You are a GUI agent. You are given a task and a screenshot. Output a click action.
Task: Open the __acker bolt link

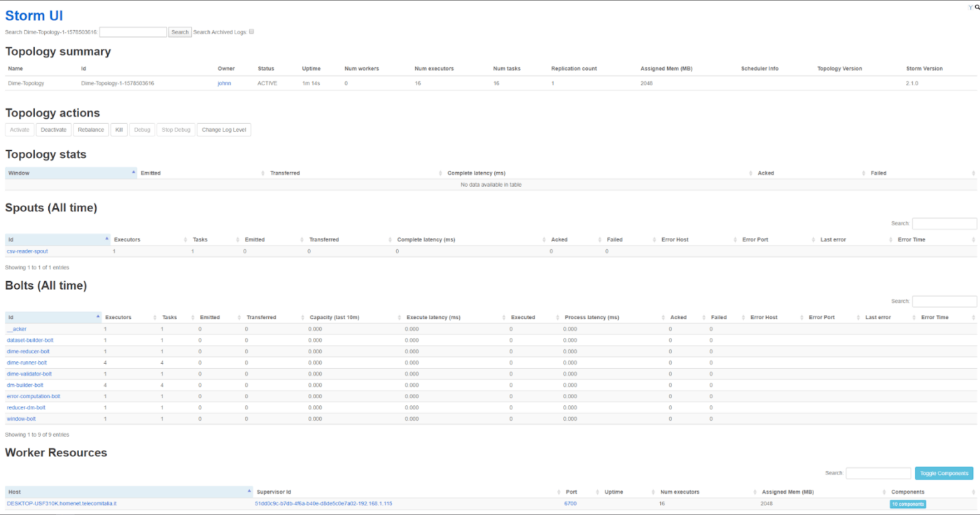(x=17, y=329)
